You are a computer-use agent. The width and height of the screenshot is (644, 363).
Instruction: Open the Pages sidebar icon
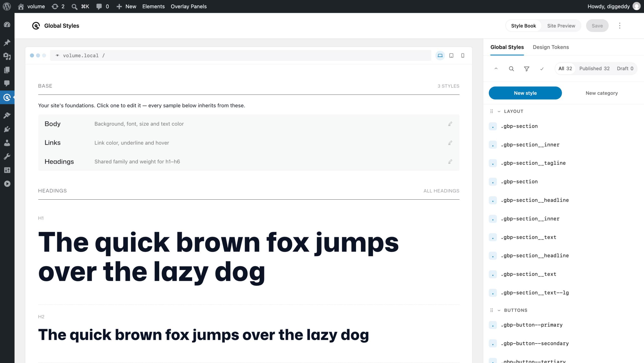coord(7,70)
